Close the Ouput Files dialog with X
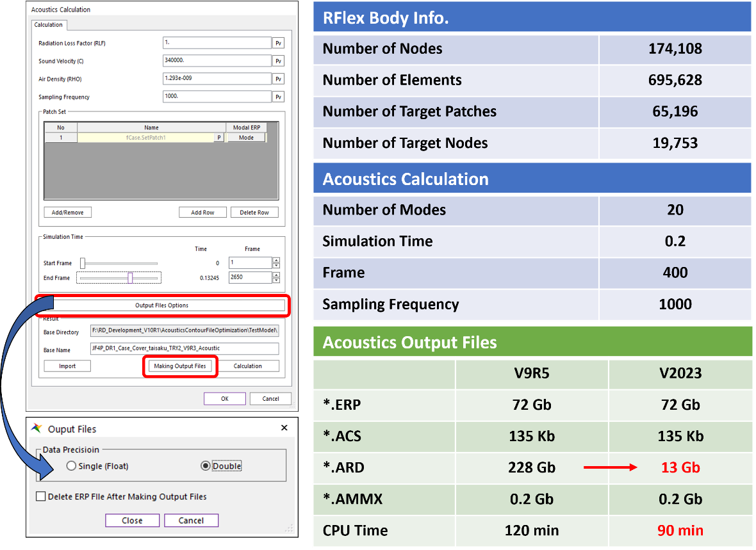 tap(284, 428)
